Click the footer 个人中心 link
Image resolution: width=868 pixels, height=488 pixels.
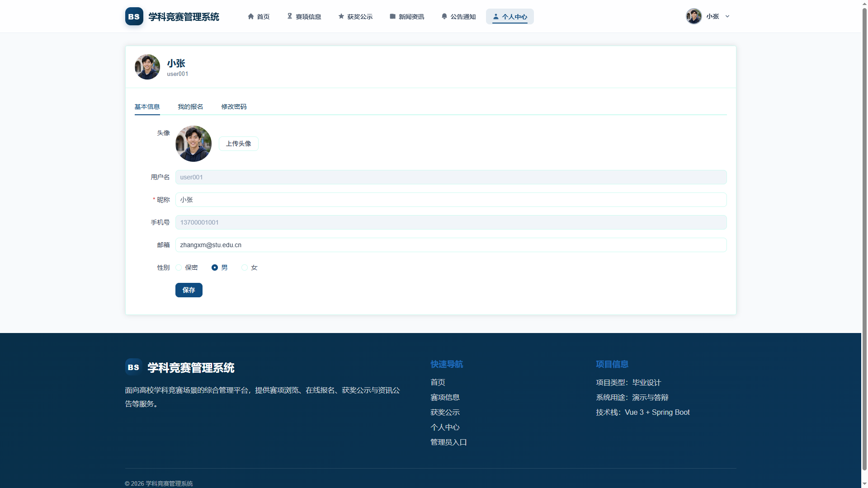[445, 427]
